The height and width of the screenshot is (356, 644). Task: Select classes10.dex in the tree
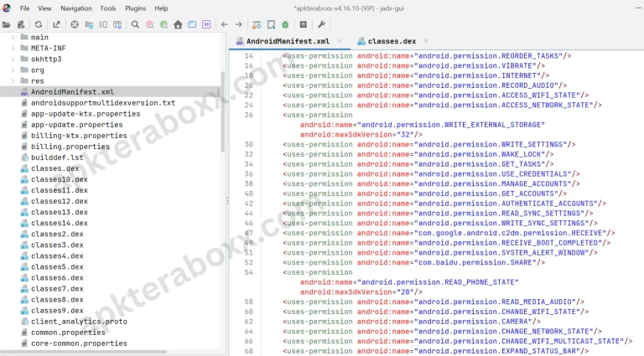pyautogui.click(x=60, y=179)
